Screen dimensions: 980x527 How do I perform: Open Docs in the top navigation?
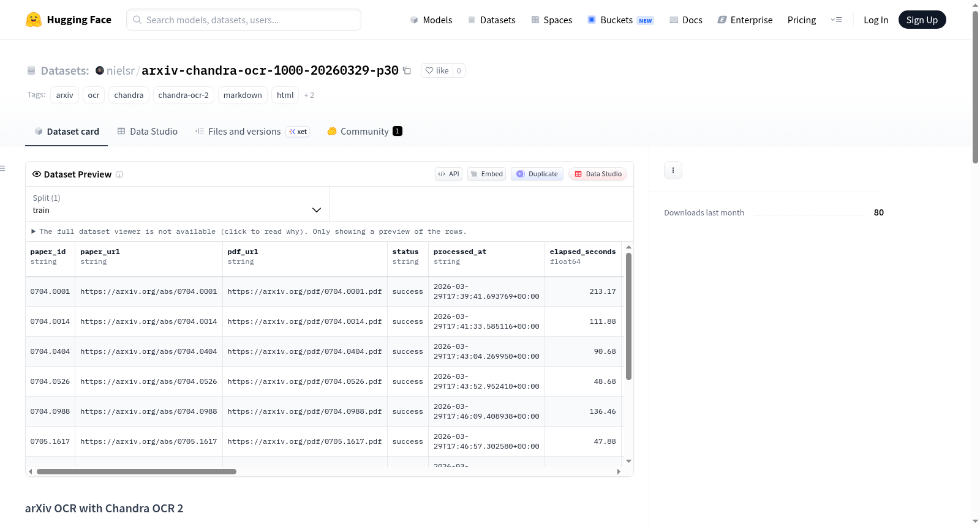point(686,20)
